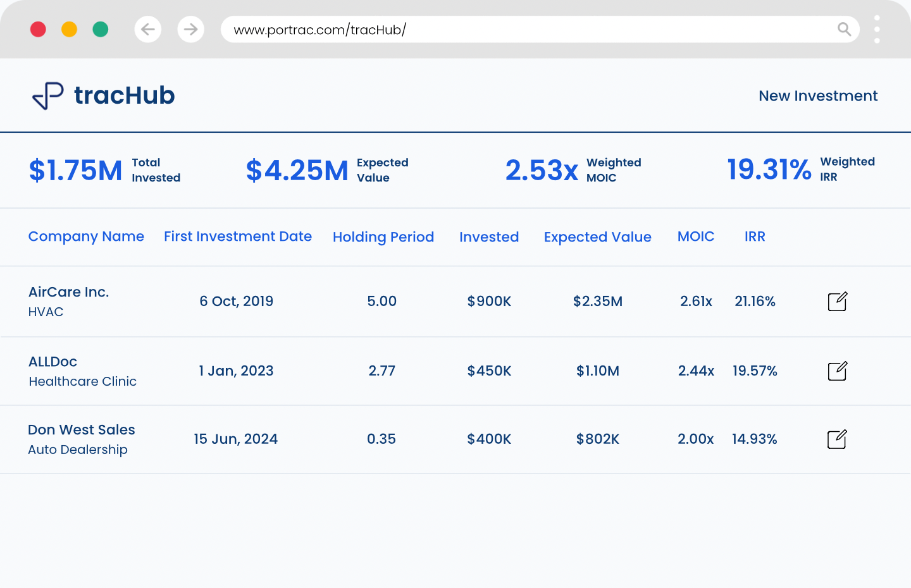The image size is (911, 588).
Task: Click the 19.57% IRR cell
Action: pos(755,371)
